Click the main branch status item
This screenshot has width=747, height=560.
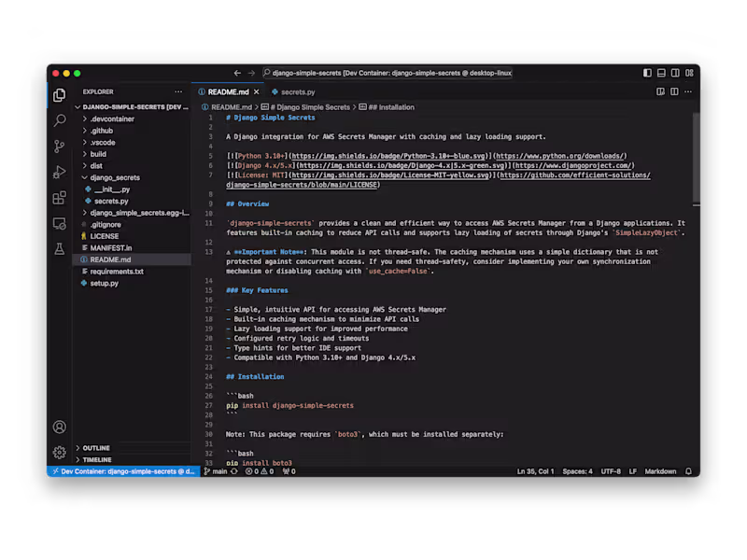(216, 471)
